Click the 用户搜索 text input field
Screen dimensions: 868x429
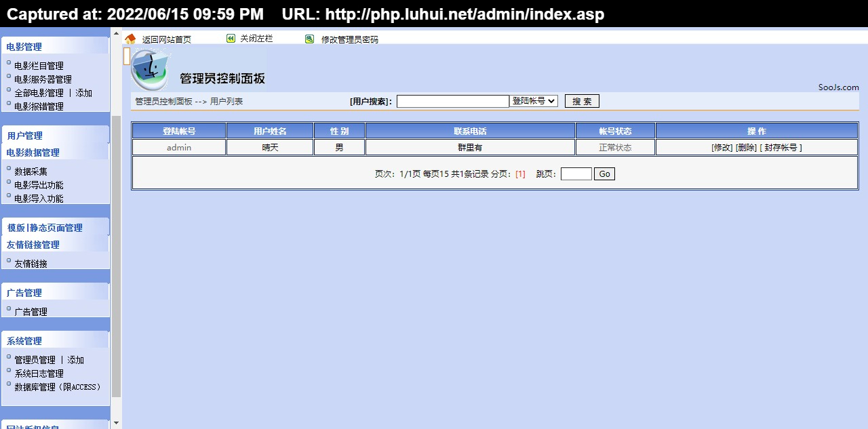(x=452, y=102)
